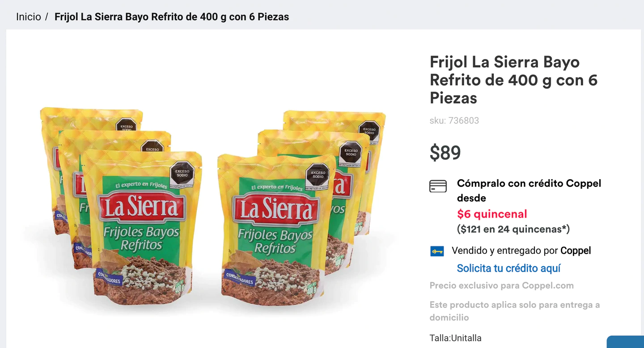Select the product title in the breadcrumb
Image resolution: width=644 pixels, height=348 pixels.
[x=171, y=17]
